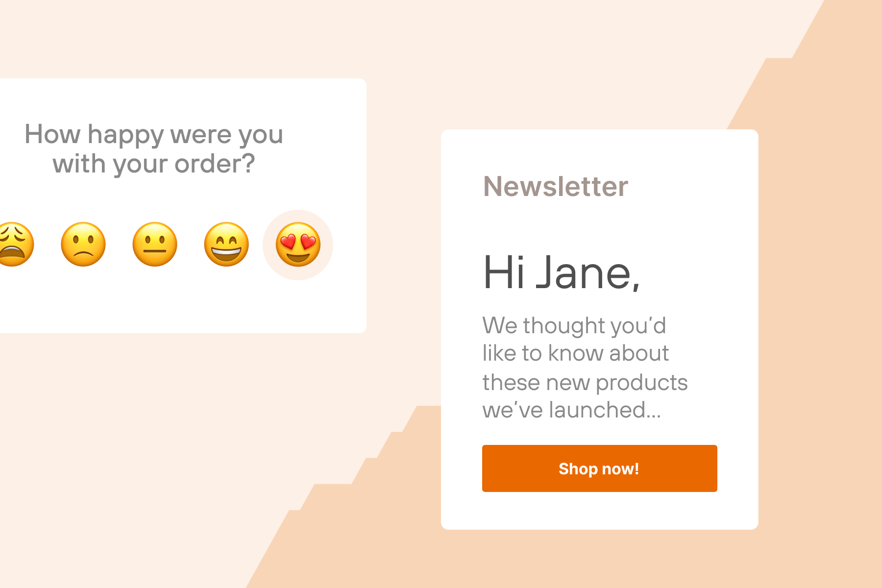The width and height of the screenshot is (882, 588).
Task: Click the word "launched..." in newsletter text
Action: coord(605,410)
